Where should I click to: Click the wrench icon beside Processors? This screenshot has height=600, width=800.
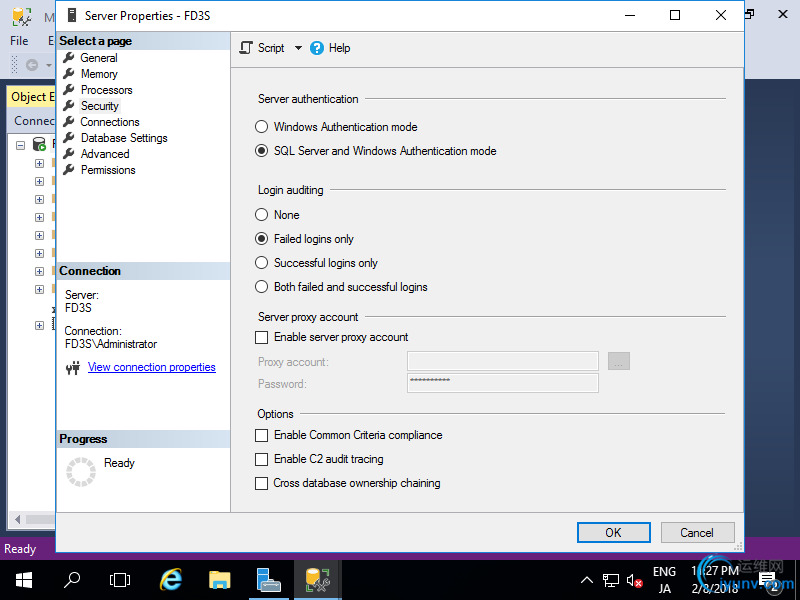click(x=69, y=90)
